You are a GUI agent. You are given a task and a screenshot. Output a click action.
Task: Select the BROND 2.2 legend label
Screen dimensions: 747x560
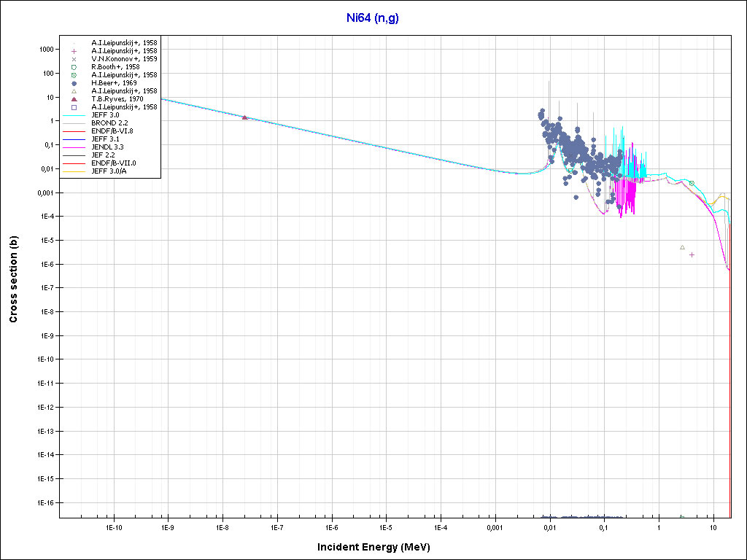109,123
